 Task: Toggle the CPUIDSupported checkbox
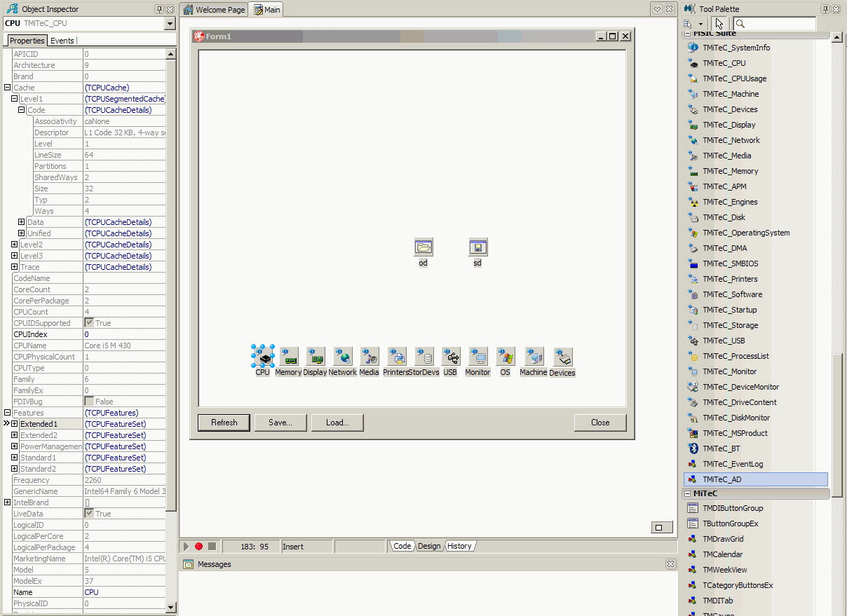click(89, 323)
